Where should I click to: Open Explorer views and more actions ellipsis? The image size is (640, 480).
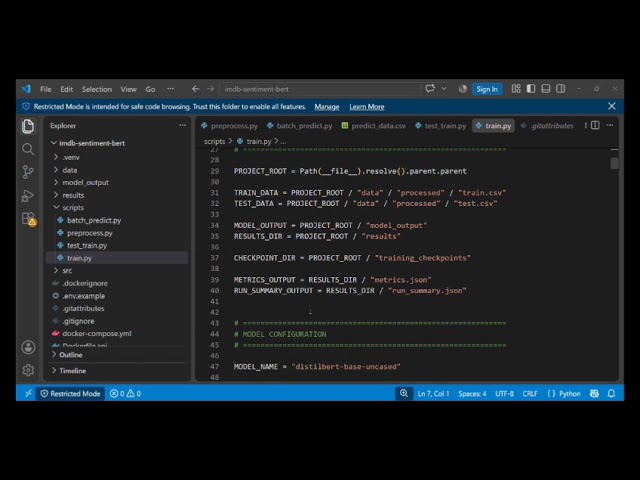[x=182, y=125]
